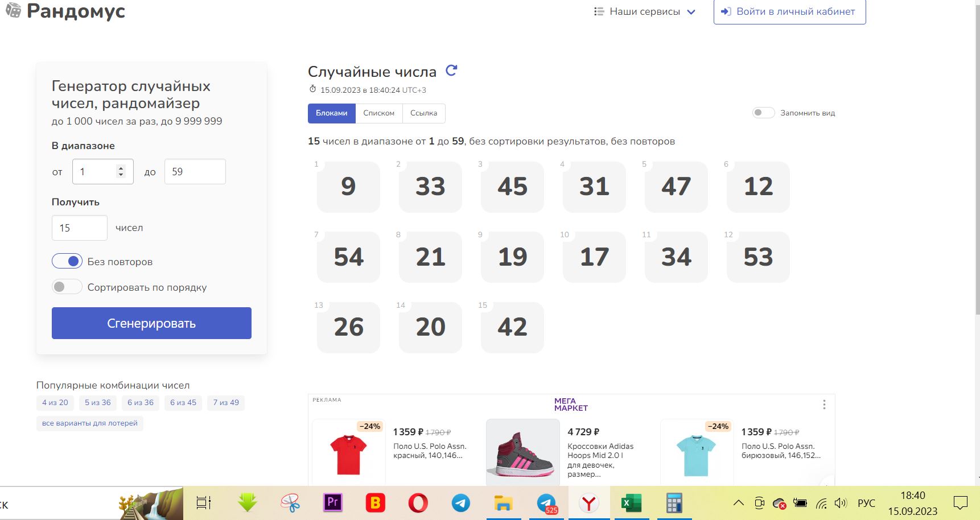Switch to the Блоками view tab
The width and height of the screenshot is (980, 520).
point(332,113)
